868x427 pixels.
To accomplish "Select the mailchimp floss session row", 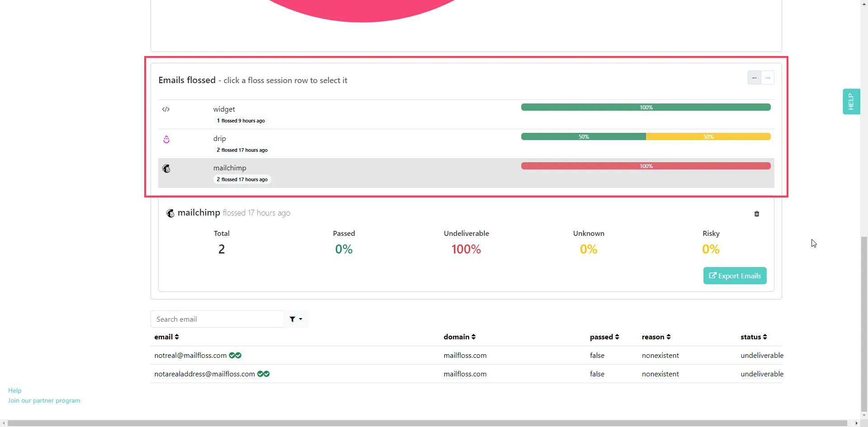I will coord(466,173).
